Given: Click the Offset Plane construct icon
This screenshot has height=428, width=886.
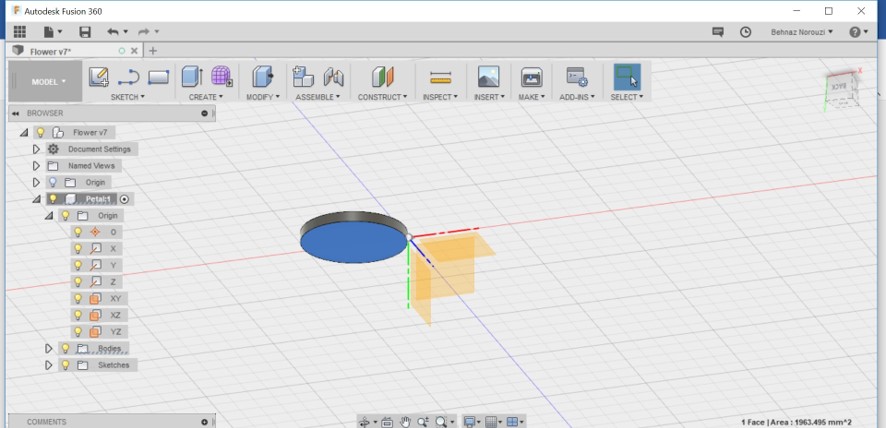Looking at the screenshot, I should coord(383,77).
